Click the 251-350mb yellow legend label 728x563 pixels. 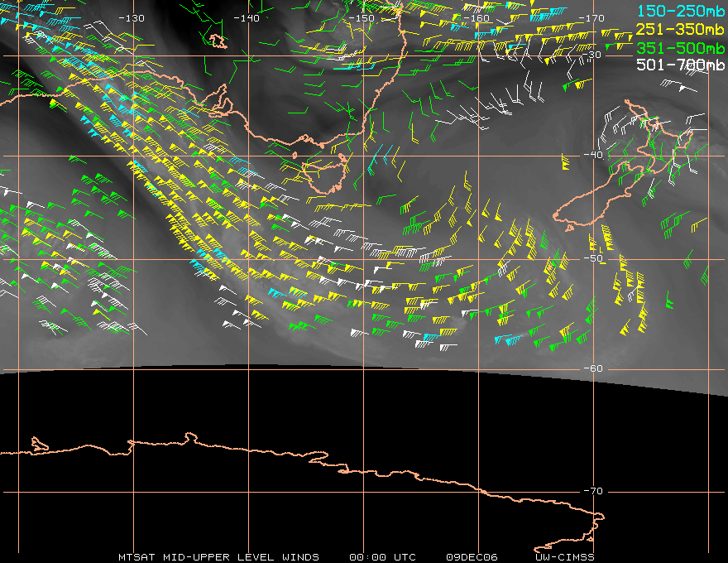click(681, 30)
